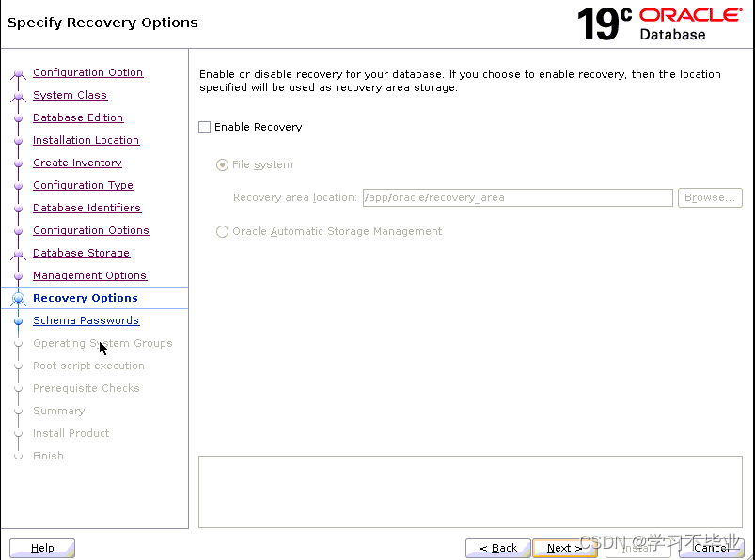Click the step icon next to Summary

[20, 411]
